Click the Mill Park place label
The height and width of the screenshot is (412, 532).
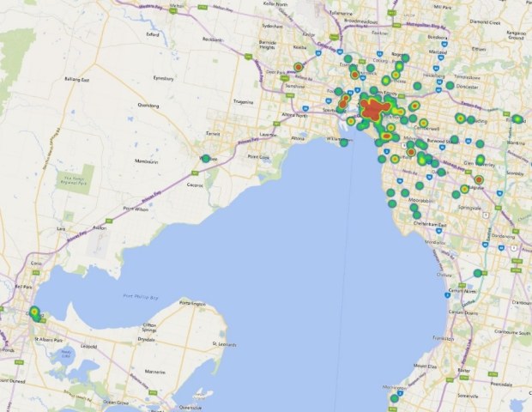(443, 7)
